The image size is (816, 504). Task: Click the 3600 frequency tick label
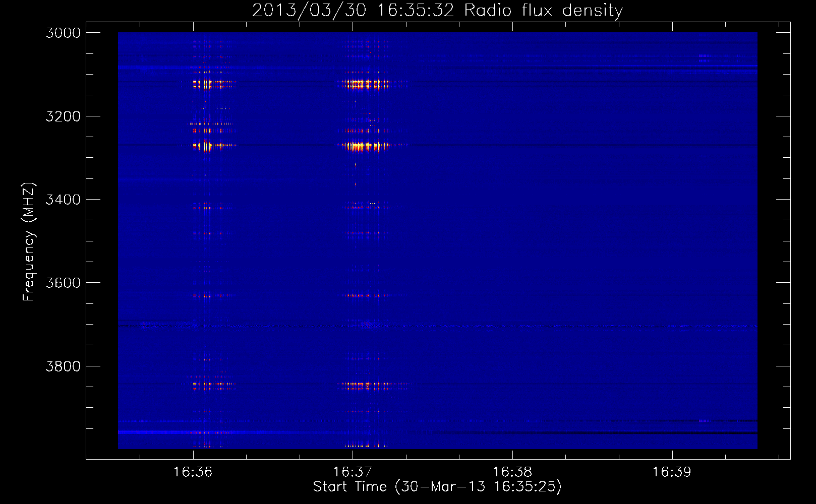(63, 283)
